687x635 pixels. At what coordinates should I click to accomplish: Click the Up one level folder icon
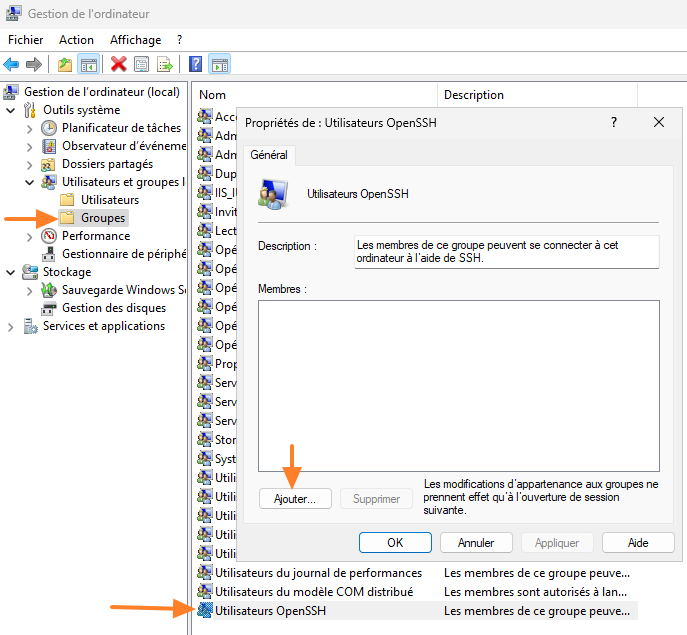pyautogui.click(x=65, y=64)
